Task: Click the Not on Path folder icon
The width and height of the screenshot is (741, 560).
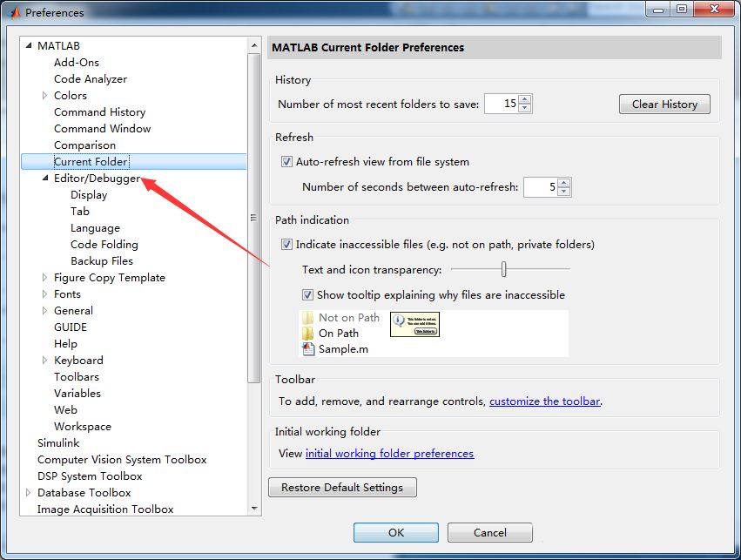Action: 307,318
